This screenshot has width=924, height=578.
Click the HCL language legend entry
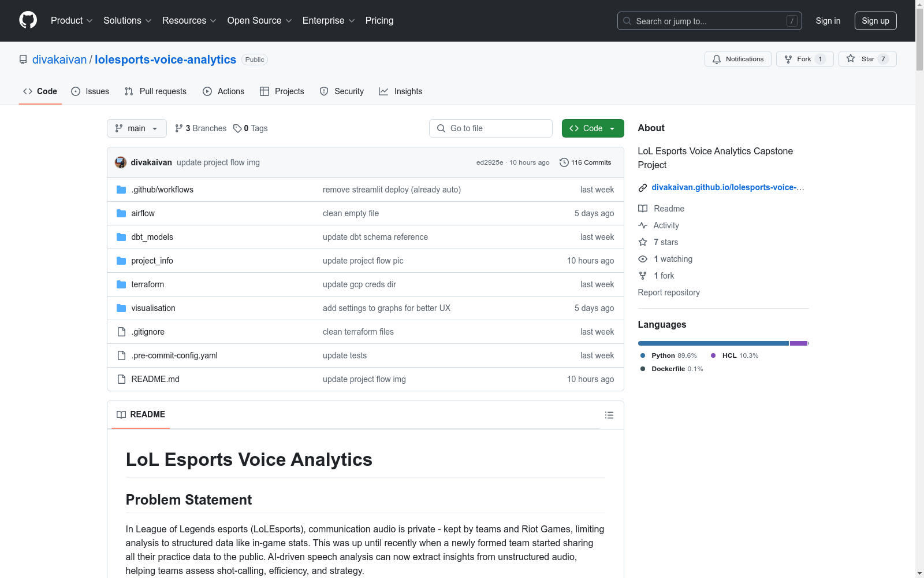pos(735,355)
